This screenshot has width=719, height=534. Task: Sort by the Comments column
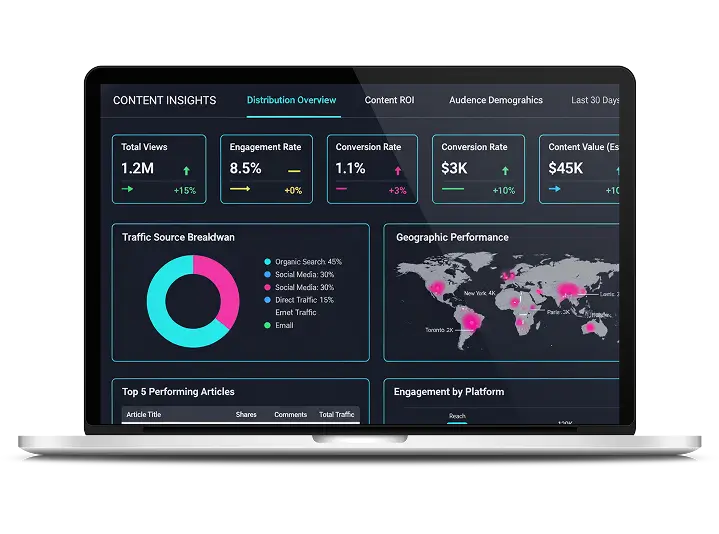coord(291,414)
